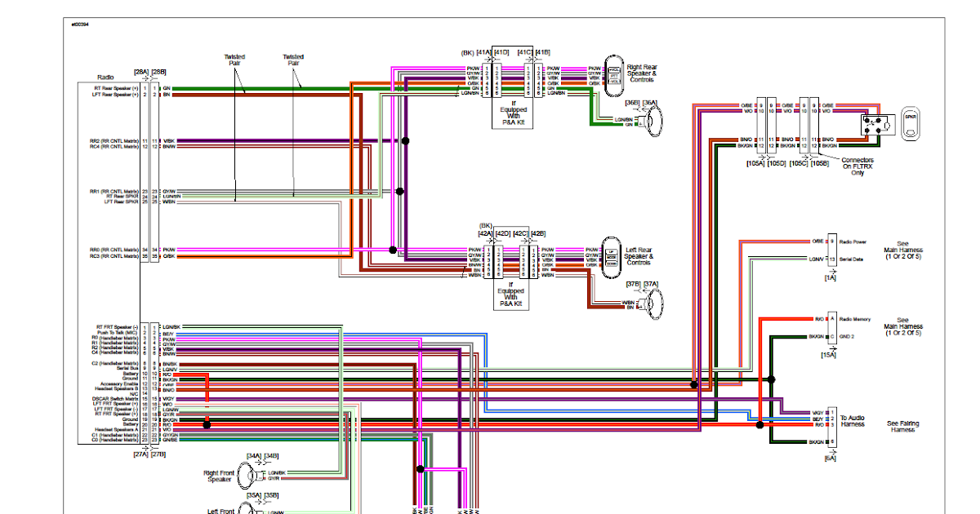
Task: Click the DSCAR Switch Matrix pin label
Action: [116, 398]
